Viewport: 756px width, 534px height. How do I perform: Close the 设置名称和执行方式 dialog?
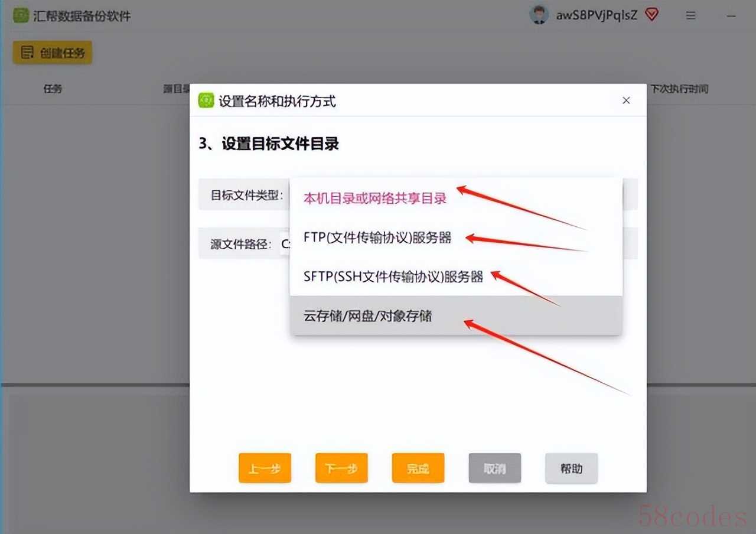pyautogui.click(x=626, y=101)
